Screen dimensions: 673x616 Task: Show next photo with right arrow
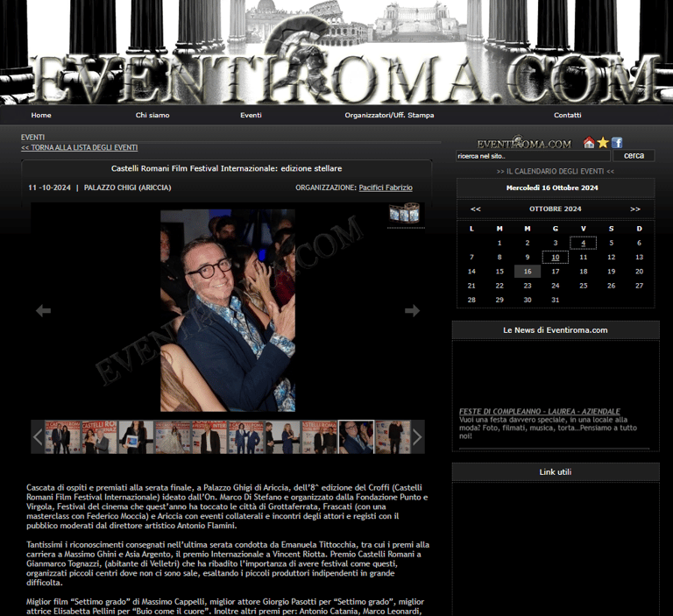click(x=412, y=310)
